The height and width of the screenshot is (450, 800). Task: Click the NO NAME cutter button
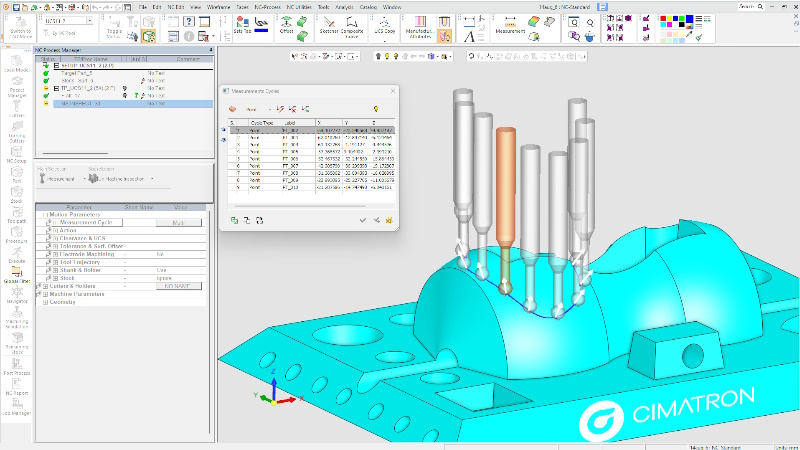pos(179,286)
